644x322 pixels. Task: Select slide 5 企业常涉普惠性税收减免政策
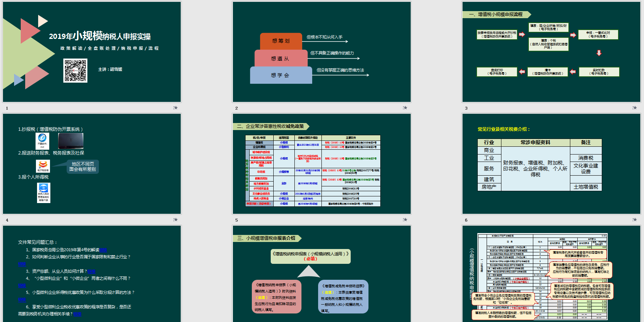321,164
